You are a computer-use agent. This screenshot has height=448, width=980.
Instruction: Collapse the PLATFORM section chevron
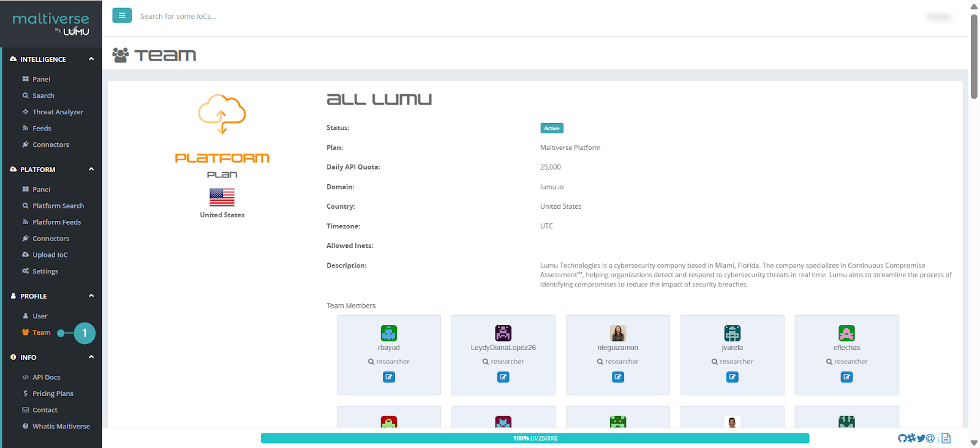pos(91,169)
